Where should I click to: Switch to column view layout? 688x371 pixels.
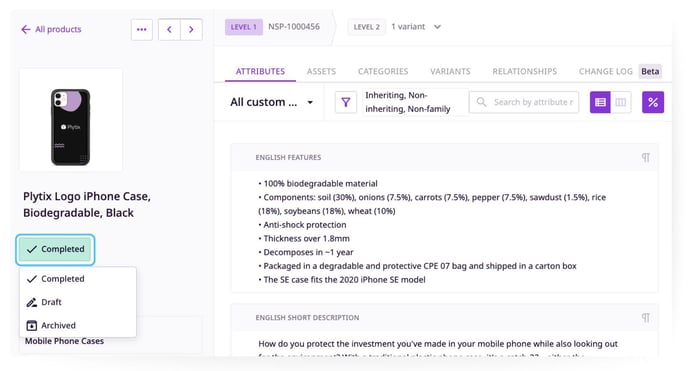click(x=620, y=102)
